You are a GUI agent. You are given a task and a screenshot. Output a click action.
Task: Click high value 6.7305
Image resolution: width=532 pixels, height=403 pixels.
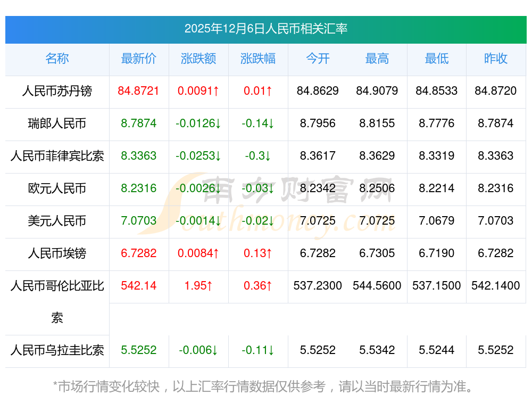377,253
